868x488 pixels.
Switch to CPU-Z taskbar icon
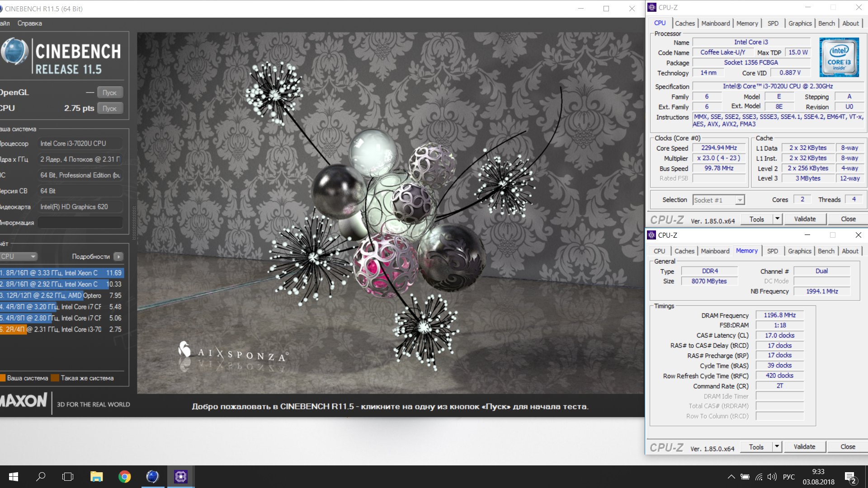(181, 477)
